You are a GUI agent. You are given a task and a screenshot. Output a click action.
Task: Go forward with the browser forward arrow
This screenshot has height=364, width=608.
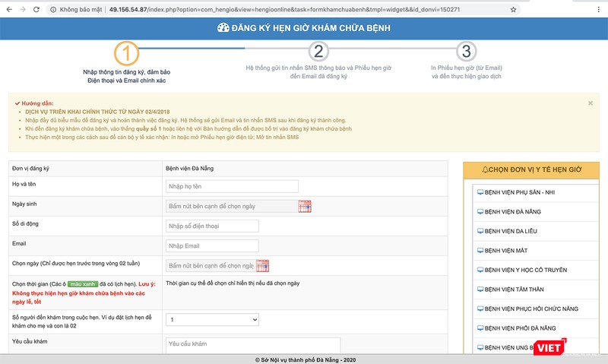[23, 9]
